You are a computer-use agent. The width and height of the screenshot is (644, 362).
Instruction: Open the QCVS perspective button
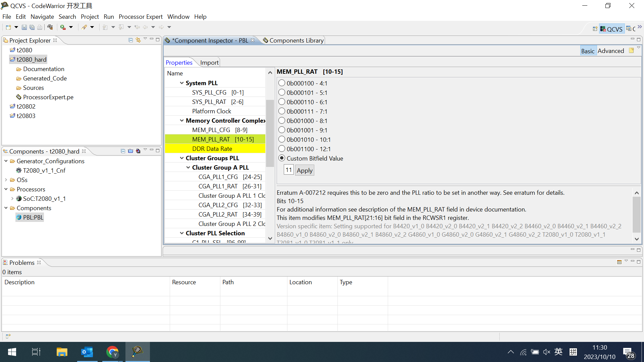611,29
